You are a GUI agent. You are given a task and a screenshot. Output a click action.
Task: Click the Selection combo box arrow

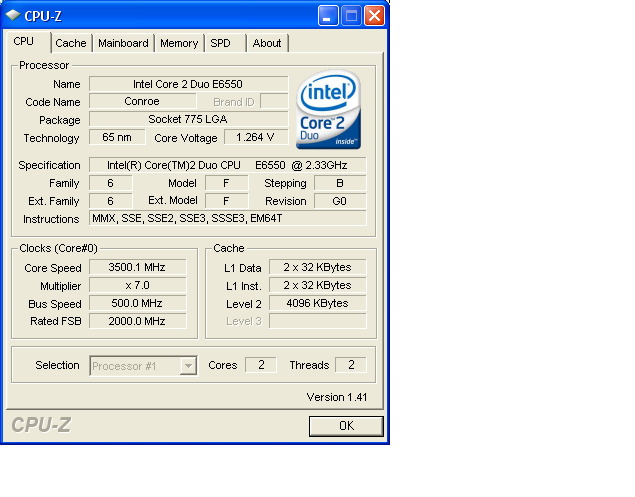188,366
